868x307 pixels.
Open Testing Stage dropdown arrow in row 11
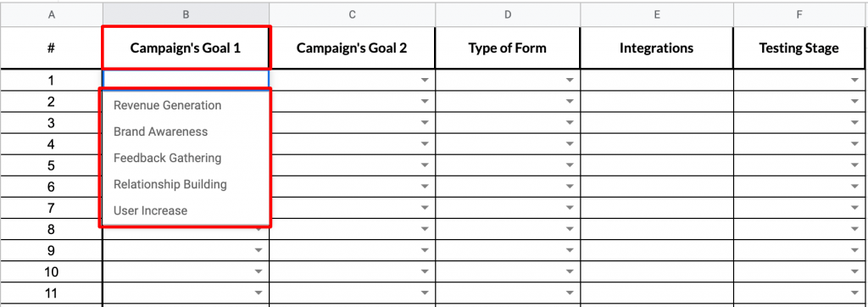855,293
